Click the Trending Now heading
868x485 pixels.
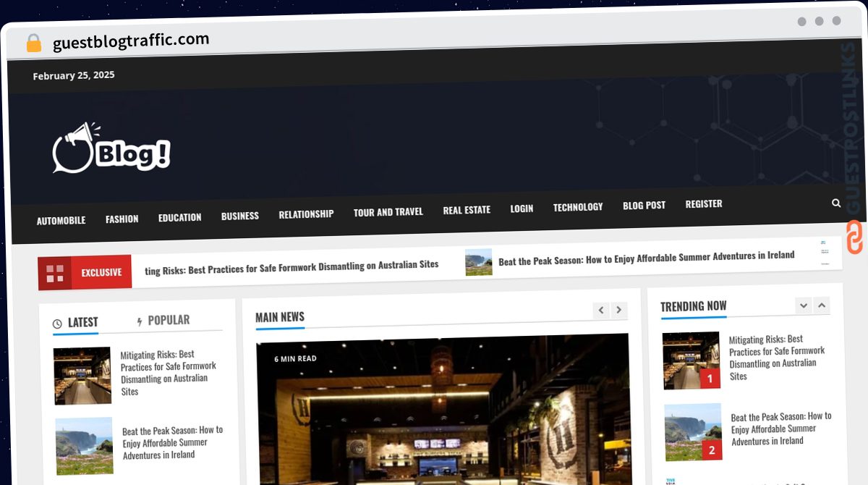coord(694,306)
